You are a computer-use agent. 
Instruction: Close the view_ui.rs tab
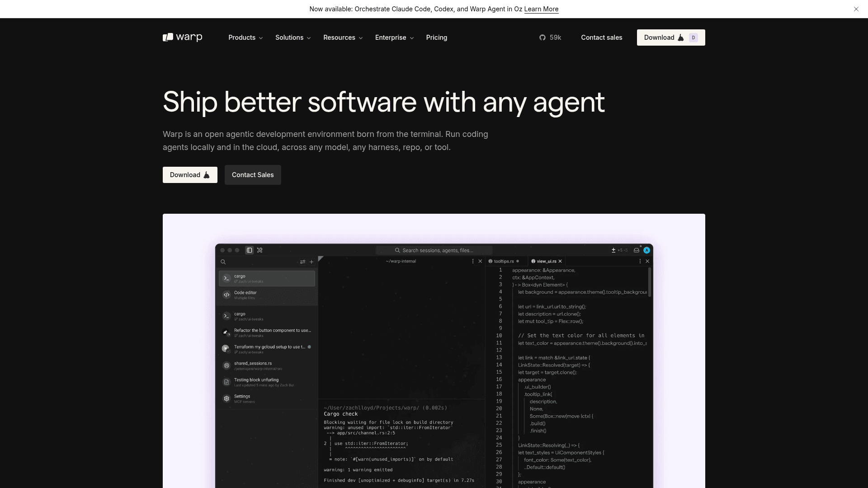pyautogui.click(x=560, y=261)
